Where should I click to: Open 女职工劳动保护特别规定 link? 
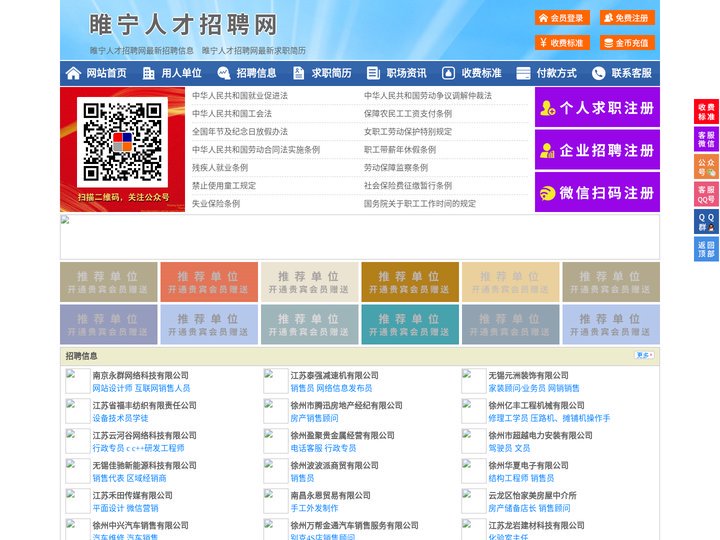click(x=408, y=131)
